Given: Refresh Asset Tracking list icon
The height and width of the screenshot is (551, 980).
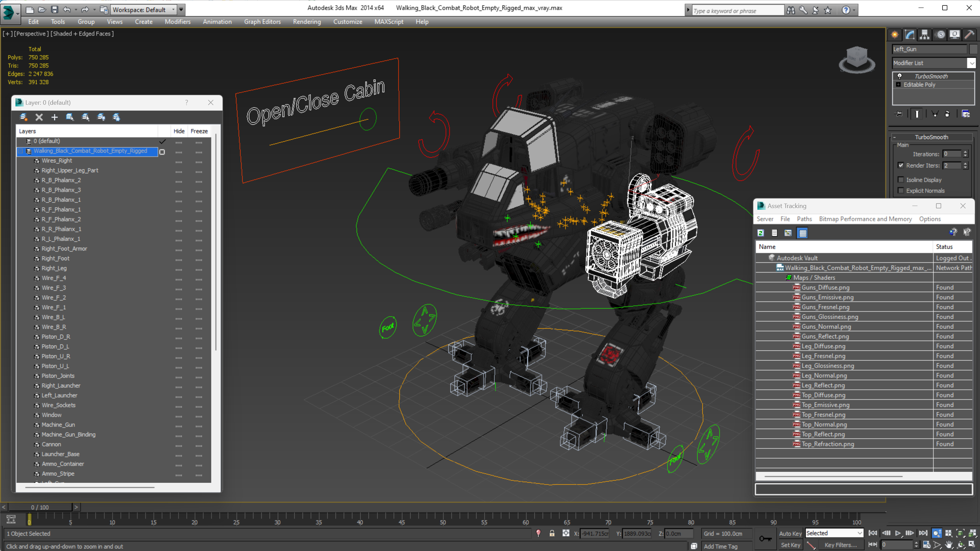Looking at the screenshot, I should tap(761, 233).
